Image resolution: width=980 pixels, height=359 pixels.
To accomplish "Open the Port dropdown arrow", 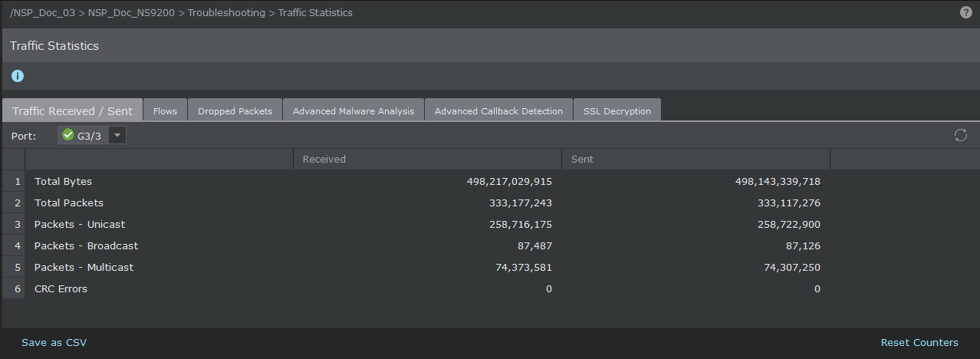I will tap(117, 135).
